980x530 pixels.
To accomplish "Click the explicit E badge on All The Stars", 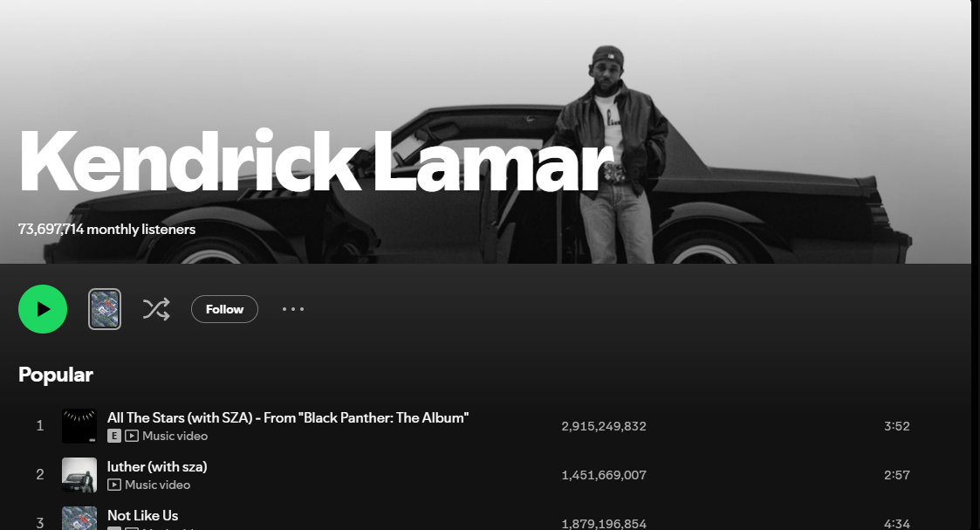I will 113,436.
